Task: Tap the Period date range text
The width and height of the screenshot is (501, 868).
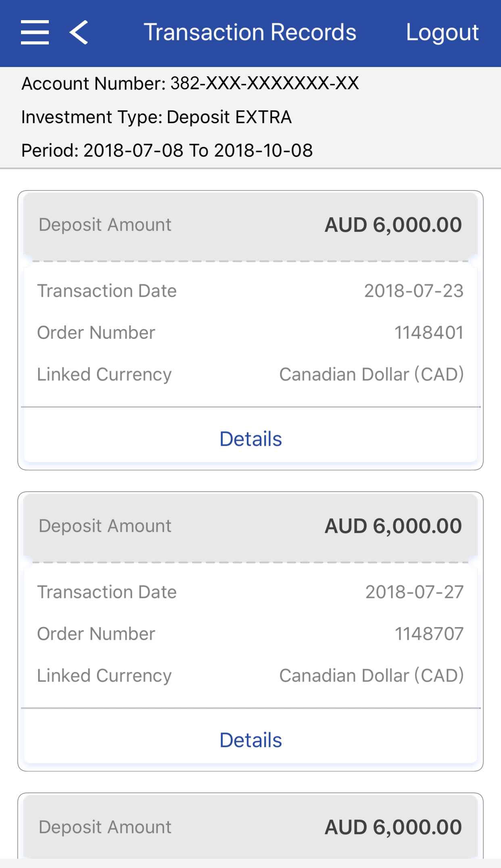Action: 167,151
